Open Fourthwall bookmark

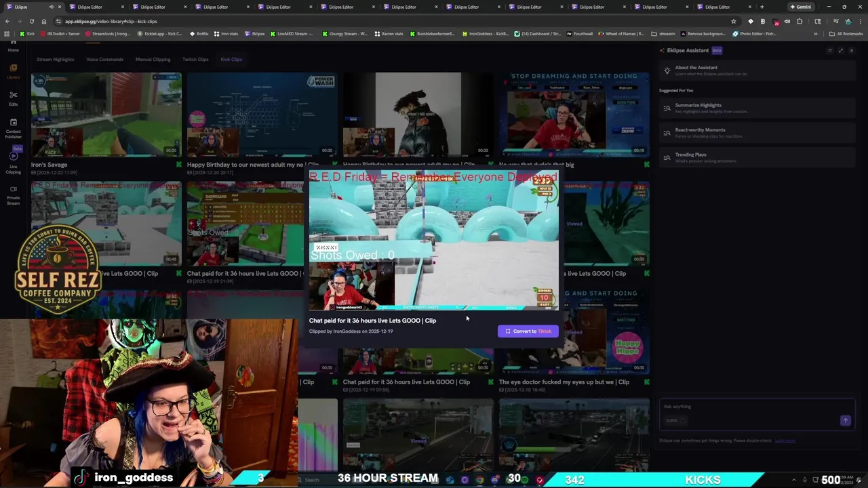(x=579, y=33)
